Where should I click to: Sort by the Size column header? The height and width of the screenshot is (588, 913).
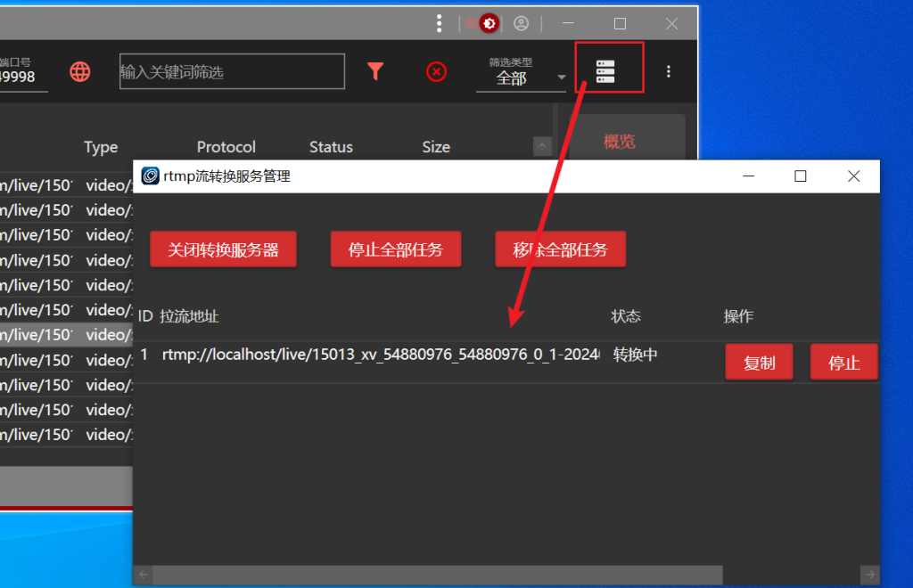(x=436, y=147)
